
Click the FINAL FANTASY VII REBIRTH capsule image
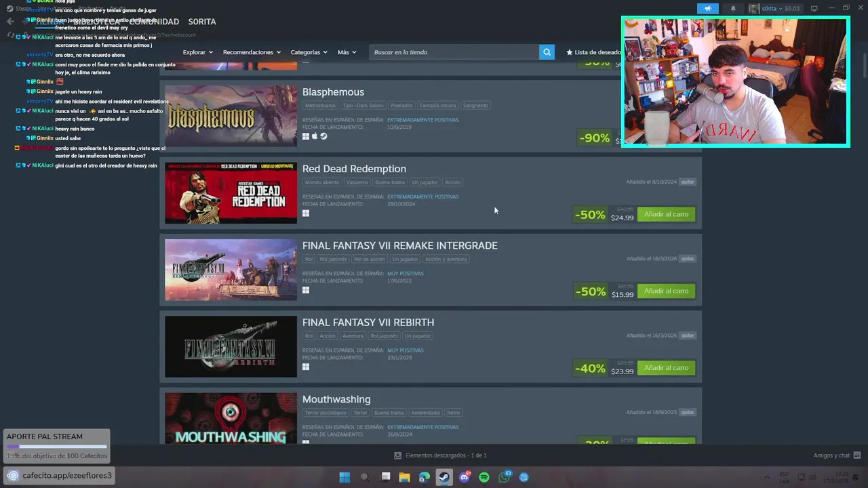231,346
